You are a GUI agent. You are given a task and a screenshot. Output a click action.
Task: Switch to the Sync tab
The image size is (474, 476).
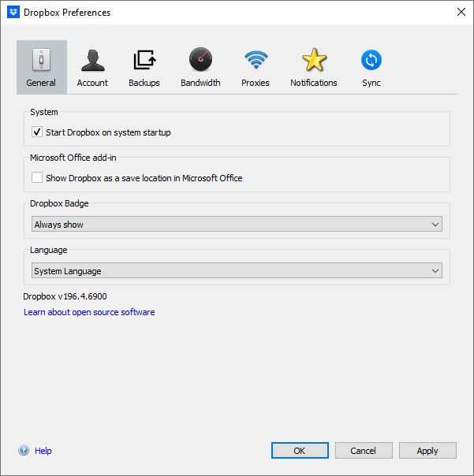(x=371, y=67)
